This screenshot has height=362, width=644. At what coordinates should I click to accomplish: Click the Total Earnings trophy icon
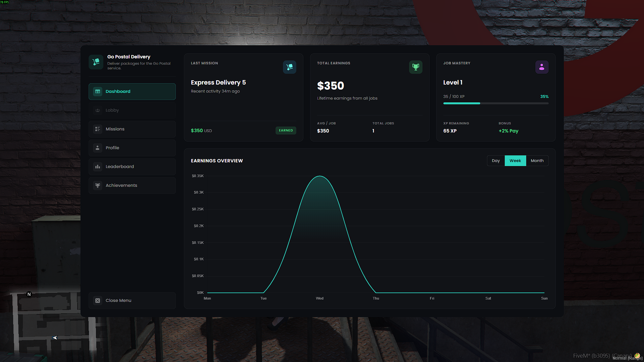coord(416,67)
